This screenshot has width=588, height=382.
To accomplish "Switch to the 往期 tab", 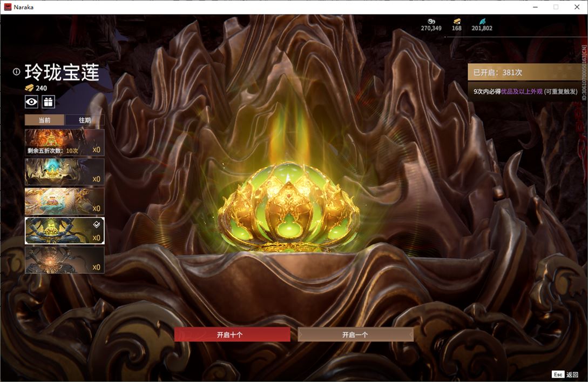I will tap(85, 120).
